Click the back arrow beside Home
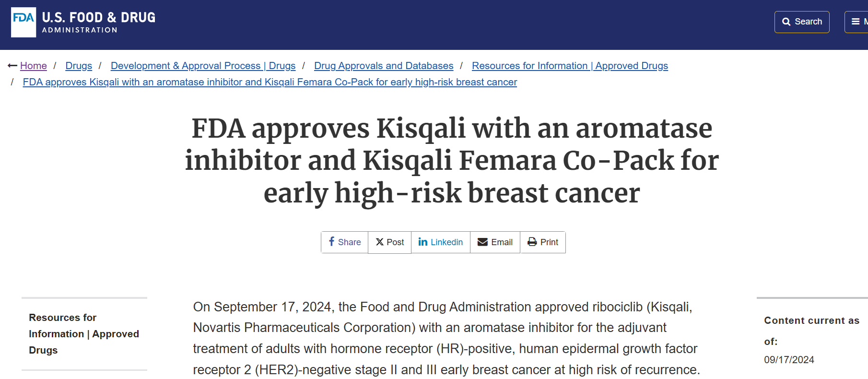The width and height of the screenshot is (868, 379). (12, 66)
